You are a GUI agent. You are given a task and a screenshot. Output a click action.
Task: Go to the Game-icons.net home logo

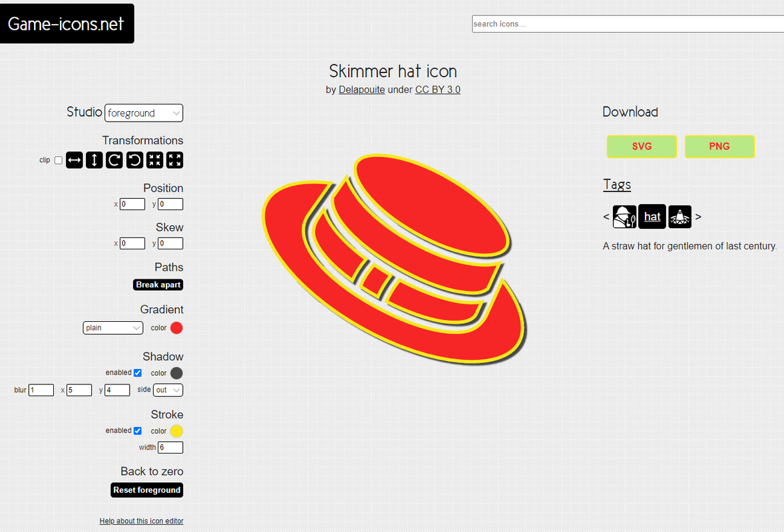pos(67,23)
